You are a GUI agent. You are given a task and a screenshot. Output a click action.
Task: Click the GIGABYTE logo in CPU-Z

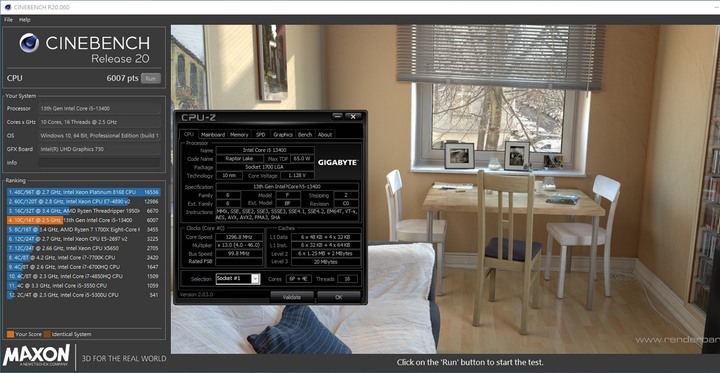click(338, 163)
